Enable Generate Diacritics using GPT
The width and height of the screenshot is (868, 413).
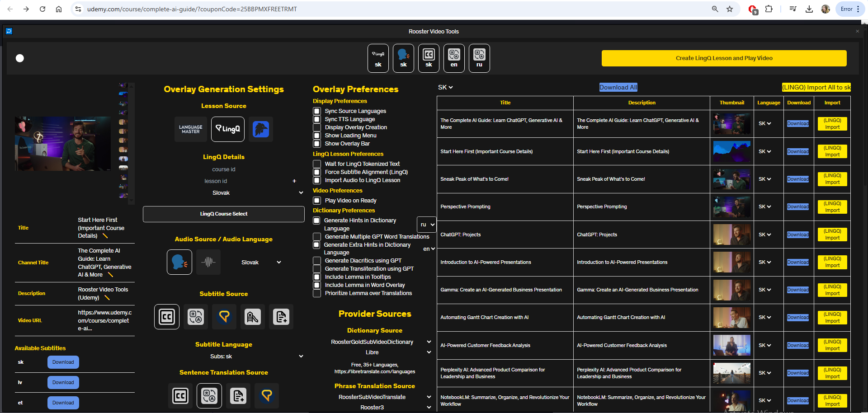pos(317,261)
